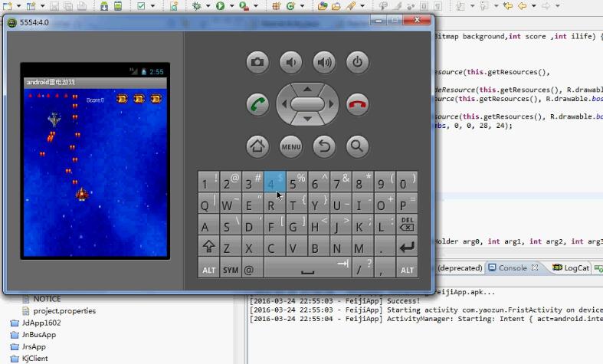Click the shift arrow key on keyboard

tap(209, 247)
